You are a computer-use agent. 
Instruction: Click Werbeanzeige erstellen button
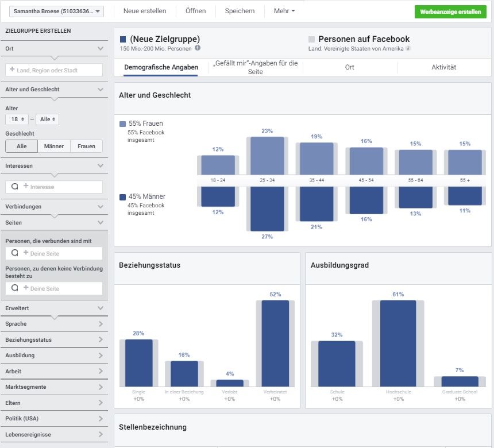coord(450,11)
